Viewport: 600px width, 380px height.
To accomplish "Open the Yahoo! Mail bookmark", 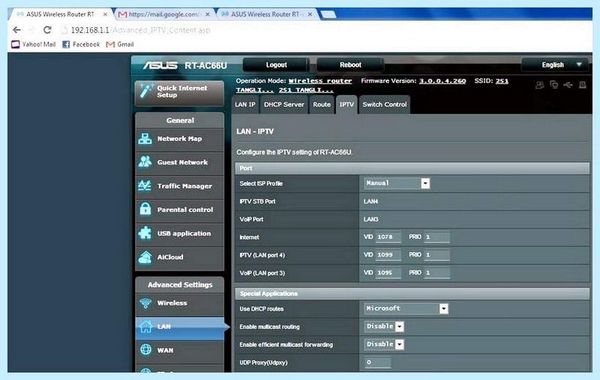I will click(x=33, y=44).
